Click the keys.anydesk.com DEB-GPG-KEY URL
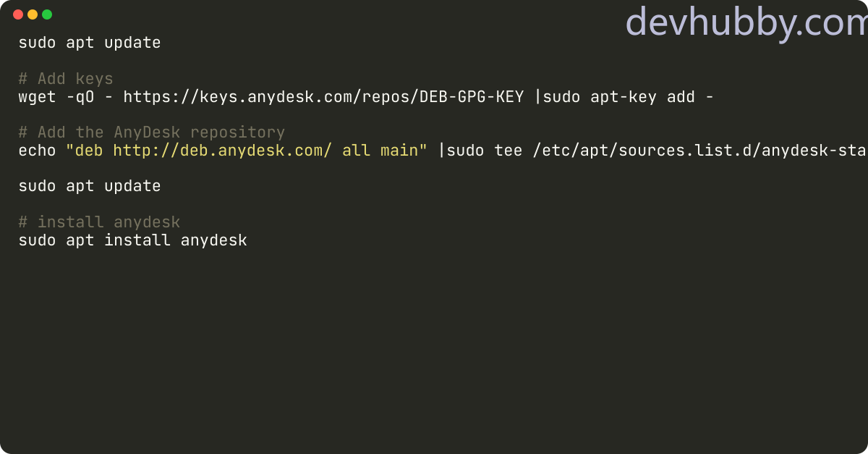Image resolution: width=868 pixels, height=454 pixels. [323, 96]
